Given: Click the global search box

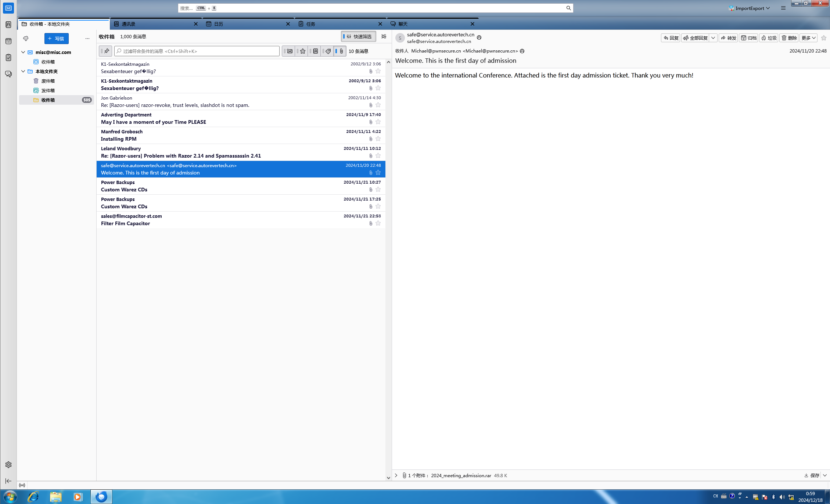Looking at the screenshot, I should pos(375,8).
